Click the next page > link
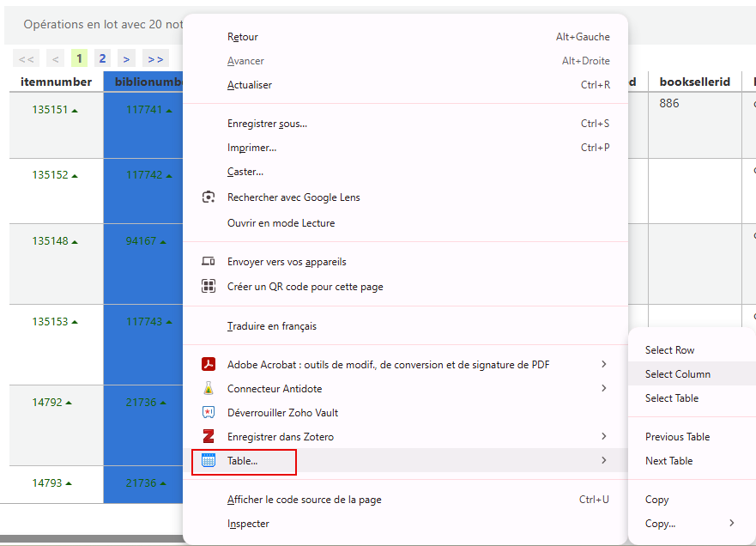This screenshot has height=546, width=756. pyautogui.click(x=126, y=59)
